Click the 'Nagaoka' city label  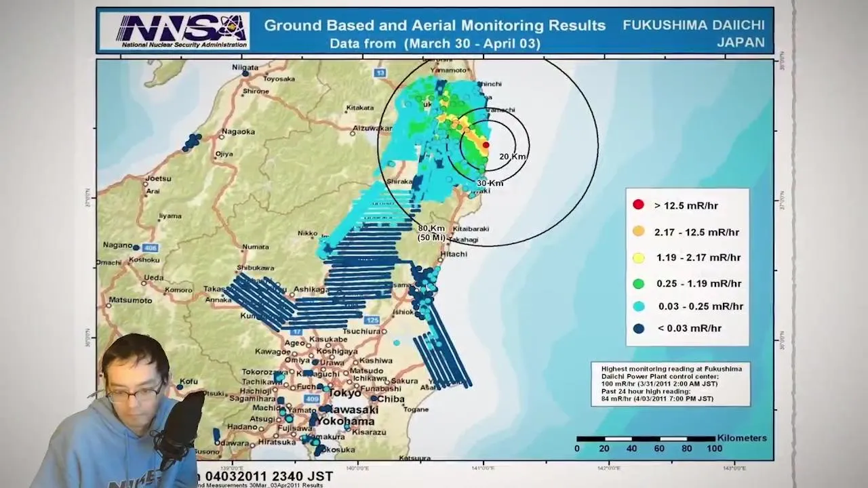[x=238, y=131]
